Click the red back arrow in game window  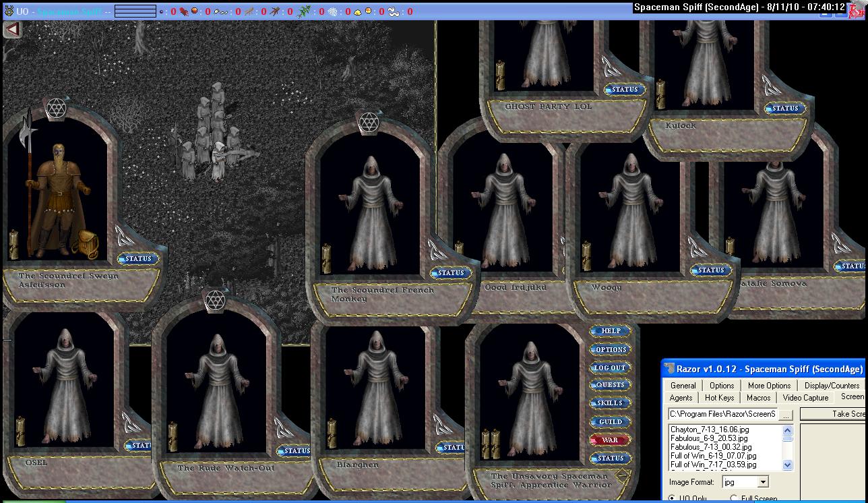click(12, 29)
